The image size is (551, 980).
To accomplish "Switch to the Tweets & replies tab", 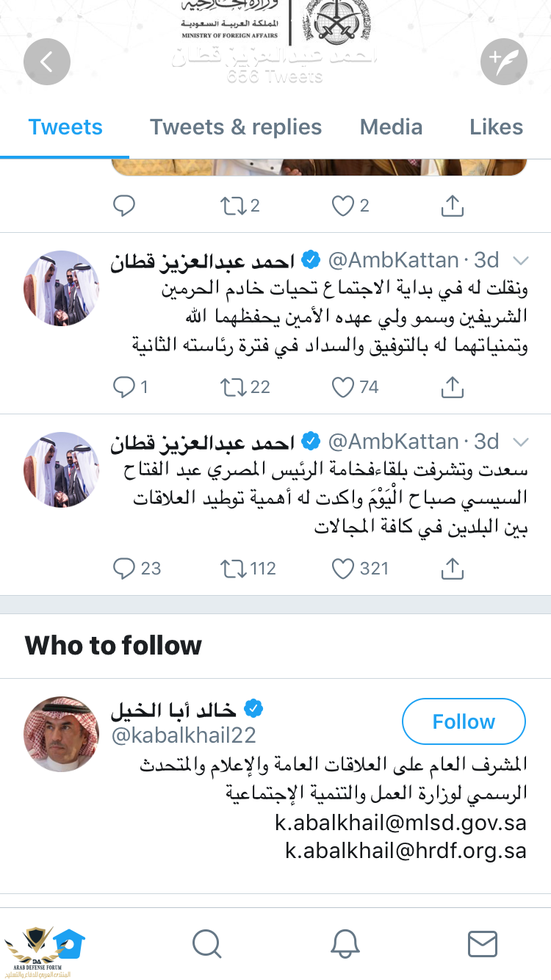I will click(236, 127).
